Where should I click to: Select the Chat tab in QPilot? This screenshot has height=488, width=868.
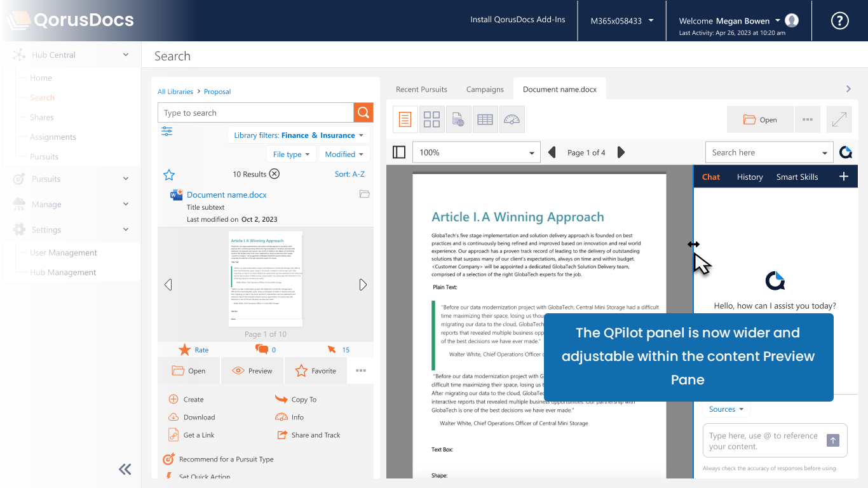711,177
